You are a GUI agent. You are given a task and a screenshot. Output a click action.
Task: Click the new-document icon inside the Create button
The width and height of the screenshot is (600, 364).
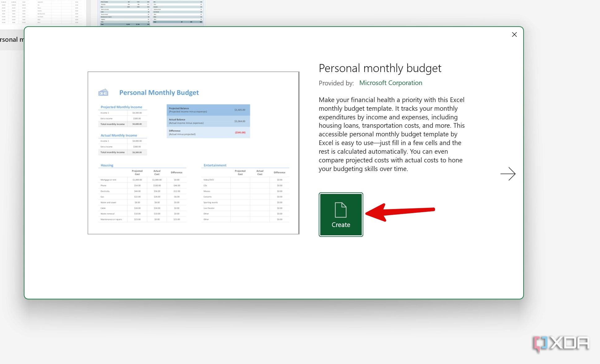[340, 209]
